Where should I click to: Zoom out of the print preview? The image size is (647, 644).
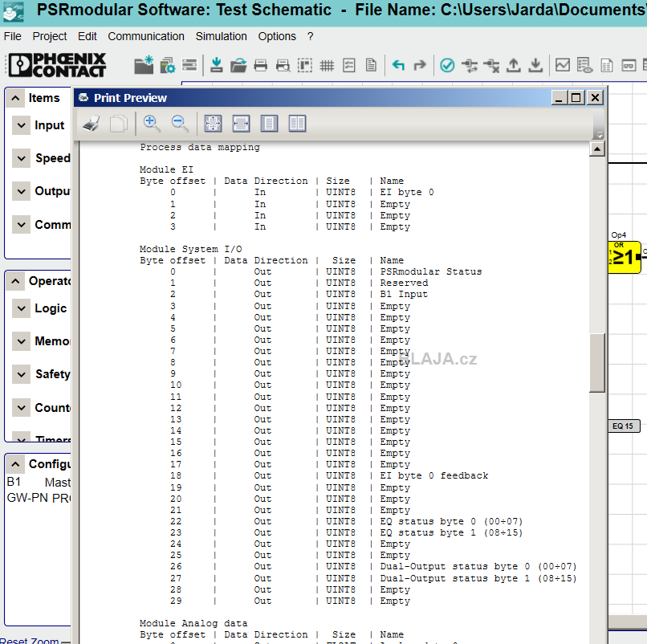pos(180,124)
